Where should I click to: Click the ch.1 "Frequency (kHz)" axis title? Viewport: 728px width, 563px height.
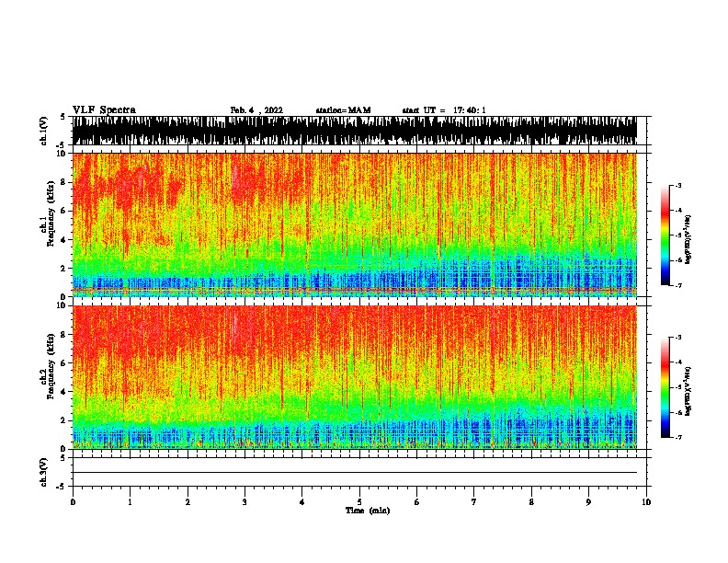pos(51,214)
